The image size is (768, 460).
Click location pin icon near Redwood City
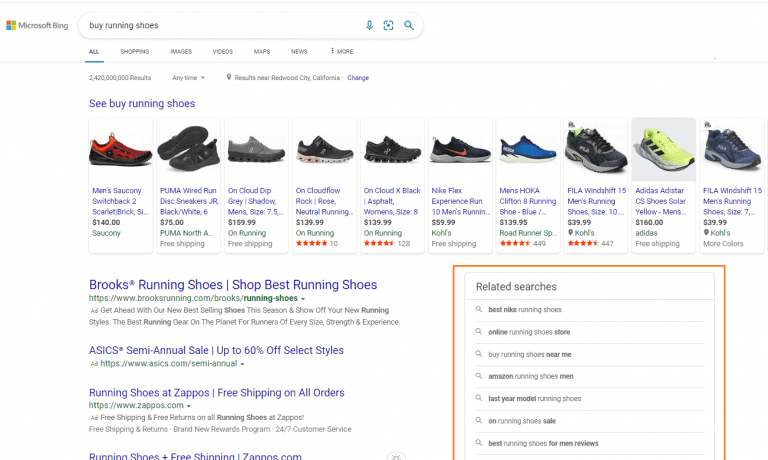click(229, 77)
